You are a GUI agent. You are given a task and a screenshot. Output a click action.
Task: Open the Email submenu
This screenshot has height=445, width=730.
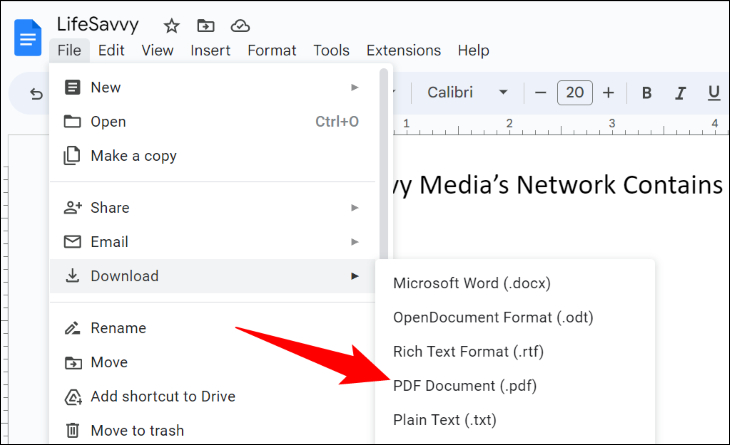(x=212, y=242)
